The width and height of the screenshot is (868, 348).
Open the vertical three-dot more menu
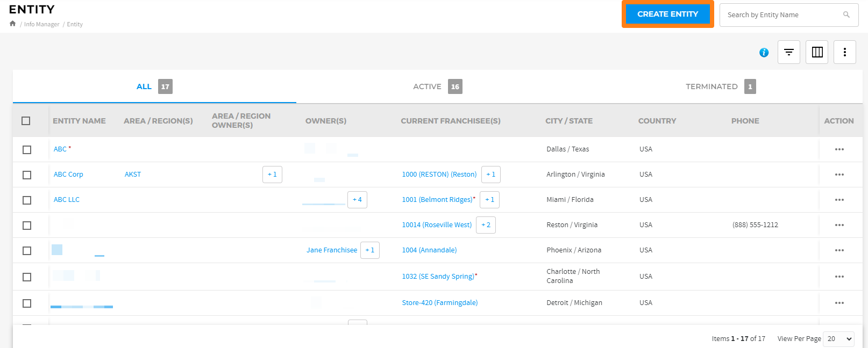(844, 52)
